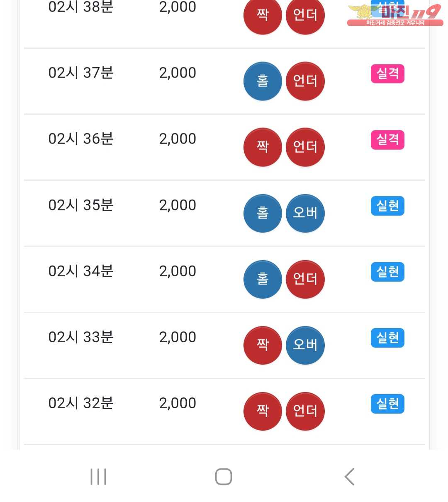This screenshot has height=502, width=448.
Task: Tap the red 언더 circle in 02시 32분 row
Action: tap(305, 411)
